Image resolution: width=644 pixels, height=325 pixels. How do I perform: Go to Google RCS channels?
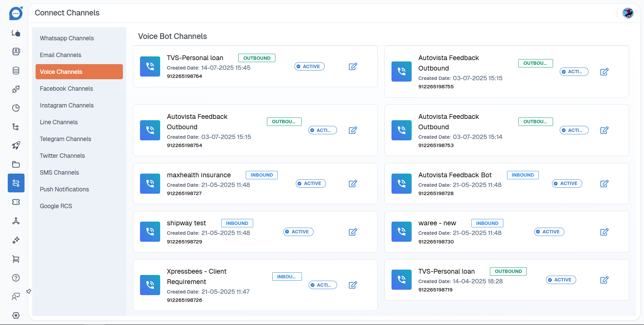tap(56, 206)
